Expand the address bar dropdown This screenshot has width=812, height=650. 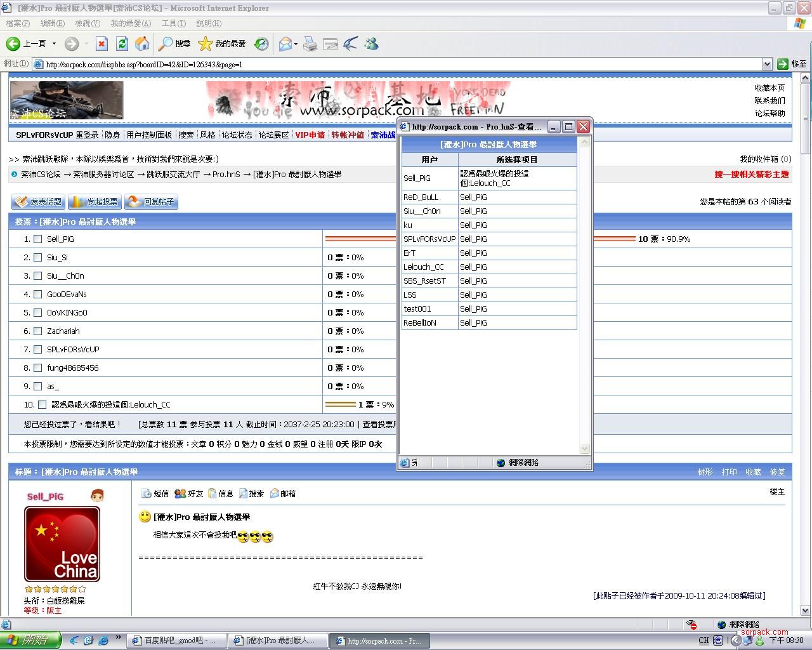pos(766,64)
